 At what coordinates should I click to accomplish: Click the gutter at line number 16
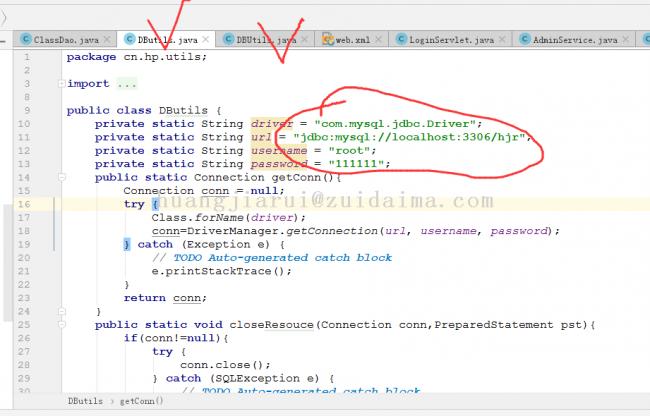(24, 204)
